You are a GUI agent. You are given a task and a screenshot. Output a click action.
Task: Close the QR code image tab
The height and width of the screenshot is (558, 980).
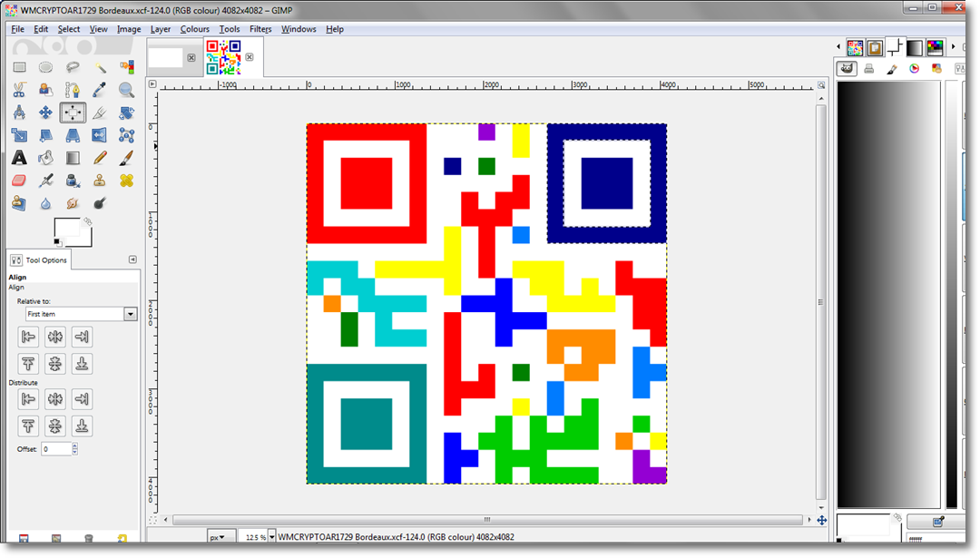click(x=250, y=57)
